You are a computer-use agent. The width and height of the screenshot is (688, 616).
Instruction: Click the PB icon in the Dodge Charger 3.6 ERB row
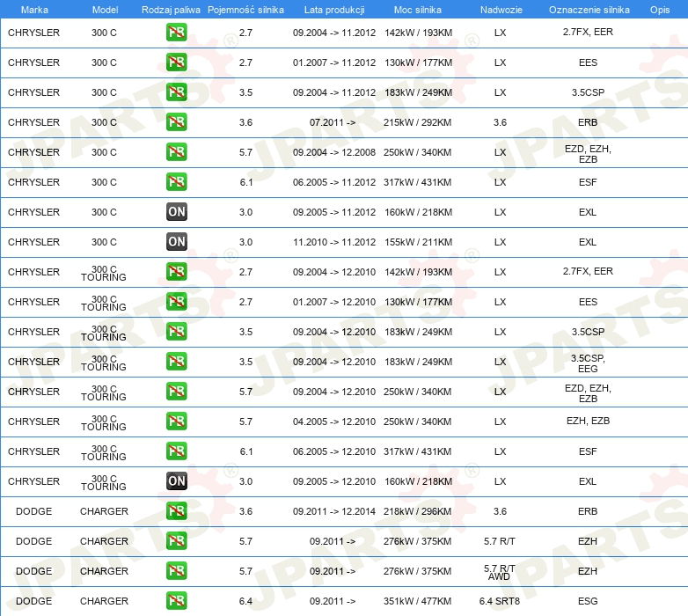[176, 511]
